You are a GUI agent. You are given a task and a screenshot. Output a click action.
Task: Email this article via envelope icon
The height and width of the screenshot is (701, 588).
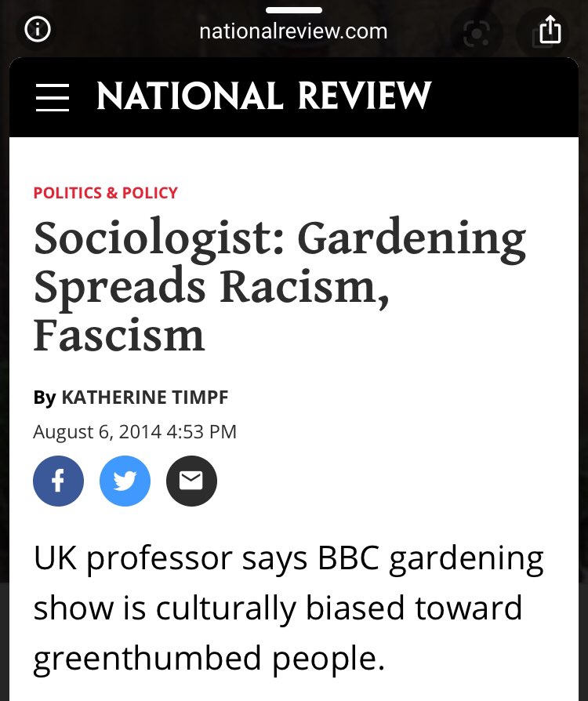click(191, 480)
